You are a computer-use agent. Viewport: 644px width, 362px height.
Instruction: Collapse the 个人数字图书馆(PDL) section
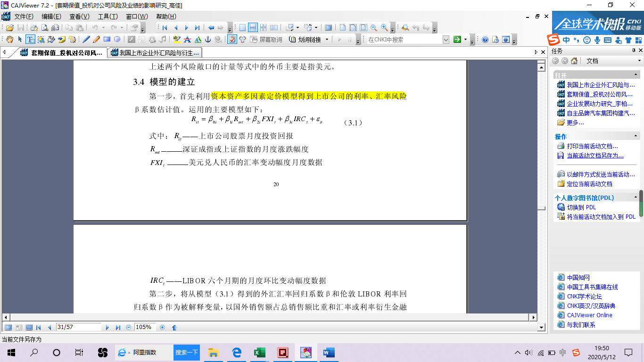pos(636,197)
